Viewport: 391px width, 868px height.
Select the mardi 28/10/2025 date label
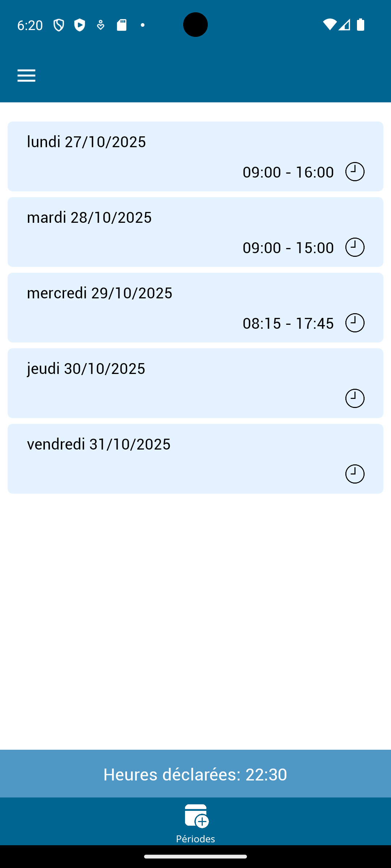pos(89,217)
